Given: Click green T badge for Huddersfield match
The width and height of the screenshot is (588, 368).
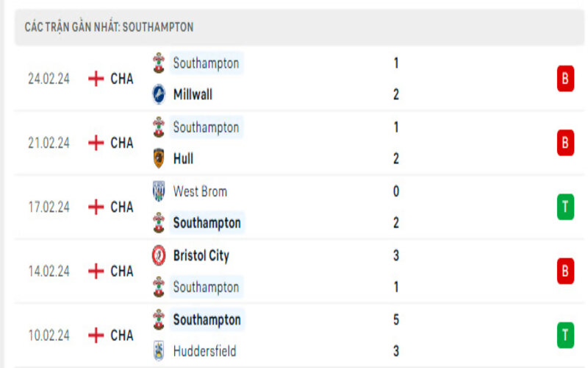Looking at the screenshot, I should [x=565, y=335].
